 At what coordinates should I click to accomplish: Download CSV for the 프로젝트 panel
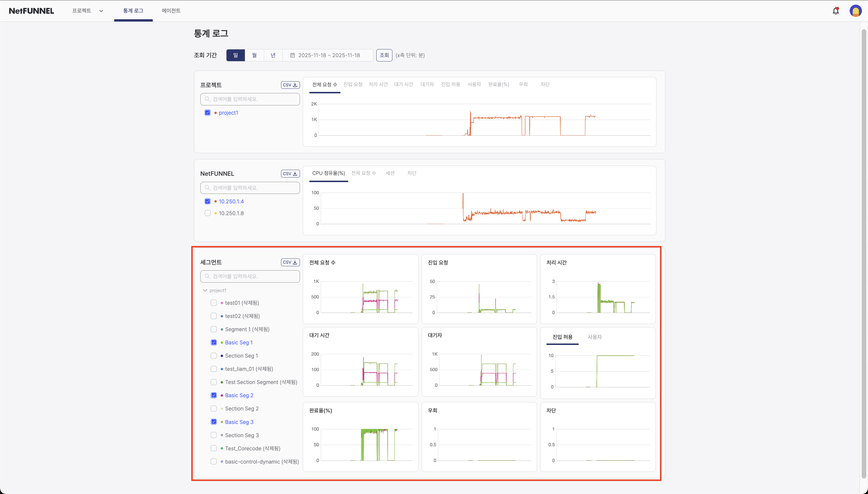tap(290, 85)
